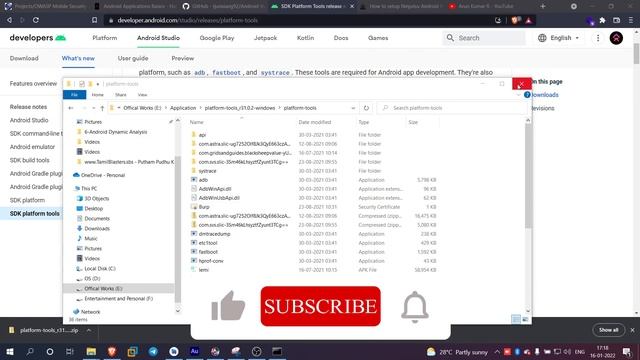Viewport: 640px width, 360px height.
Task: Bookmark this page icon in address bar
Action: click(x=94, y=20)
